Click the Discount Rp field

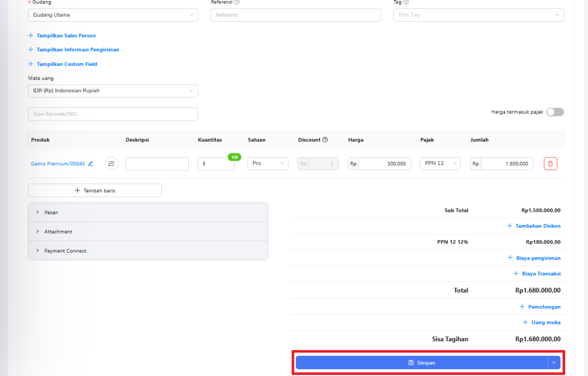pyautogui.click(x=318, y=164)
